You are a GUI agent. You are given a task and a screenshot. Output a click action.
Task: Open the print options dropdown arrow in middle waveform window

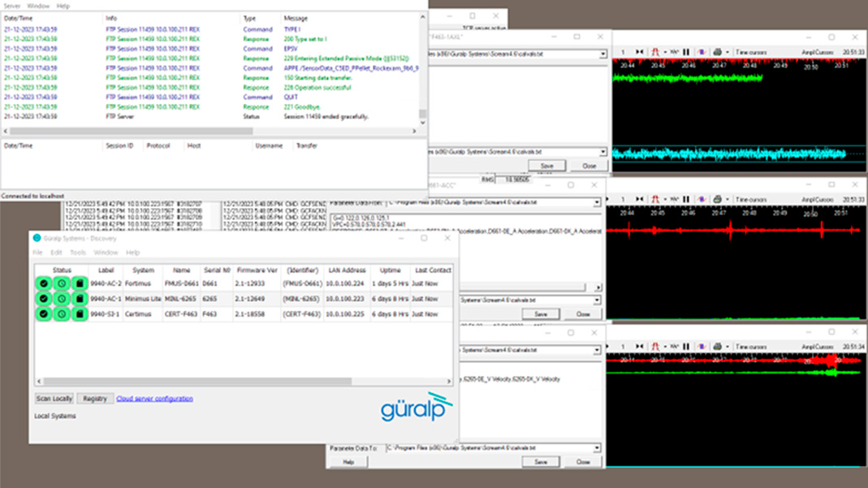tap(727, 199)
